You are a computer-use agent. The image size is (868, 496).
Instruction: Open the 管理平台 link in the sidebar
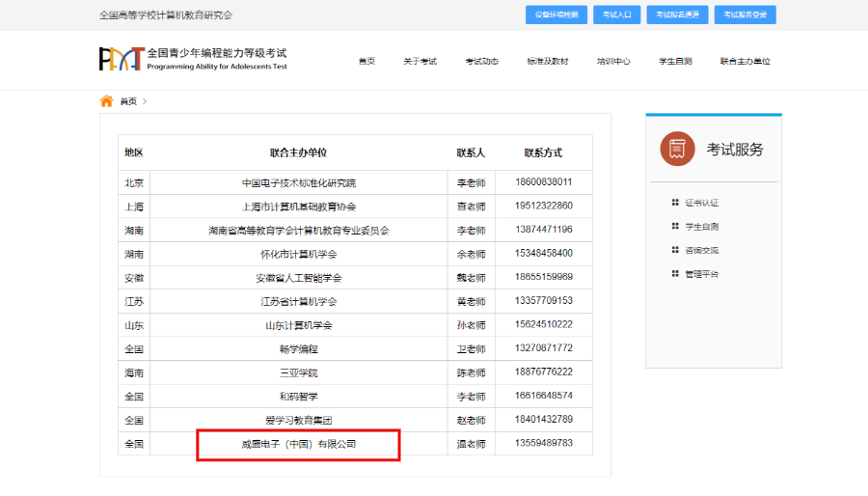701,274
